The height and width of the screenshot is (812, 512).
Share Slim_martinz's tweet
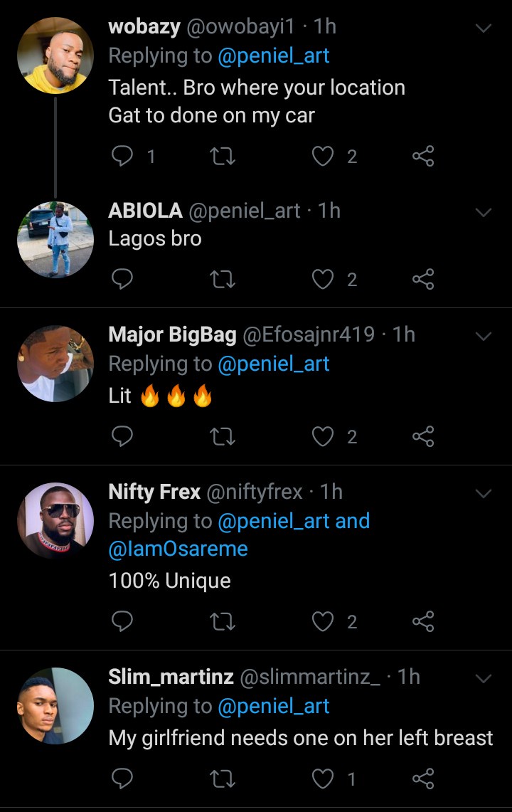tap(423, 779)
